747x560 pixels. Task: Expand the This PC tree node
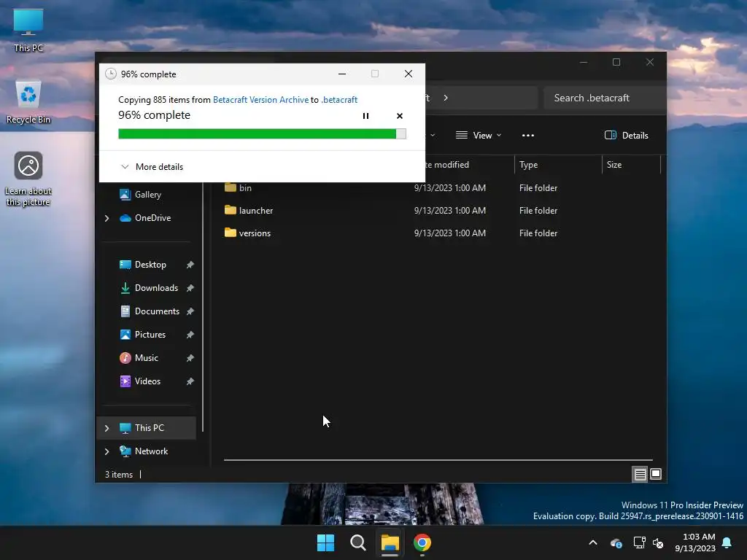click(x=107, y=428)
